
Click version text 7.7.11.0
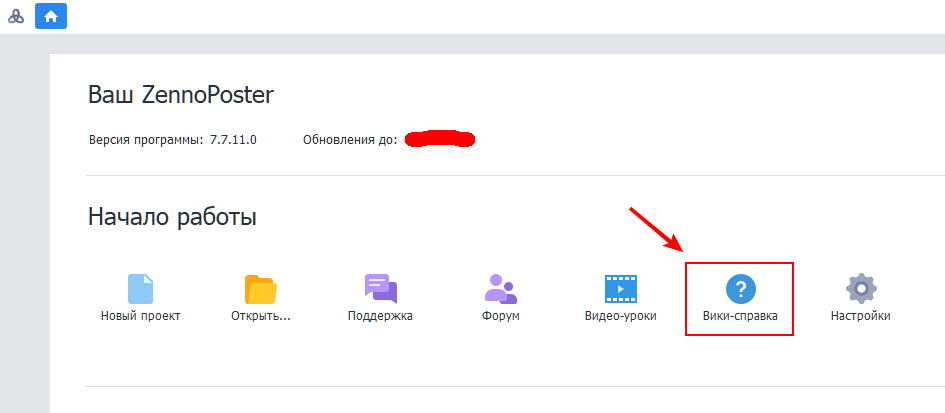pyautogui.click(x=233, y=140)
